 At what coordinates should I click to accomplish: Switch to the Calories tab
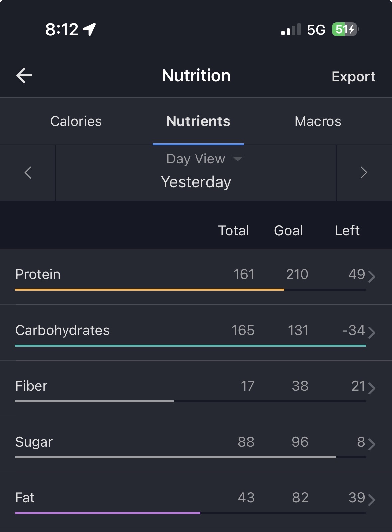click(x=76, y=121)
